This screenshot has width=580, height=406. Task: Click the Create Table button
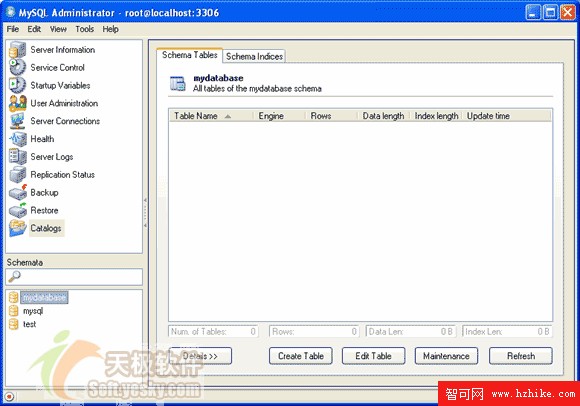(x=301, y=356)
